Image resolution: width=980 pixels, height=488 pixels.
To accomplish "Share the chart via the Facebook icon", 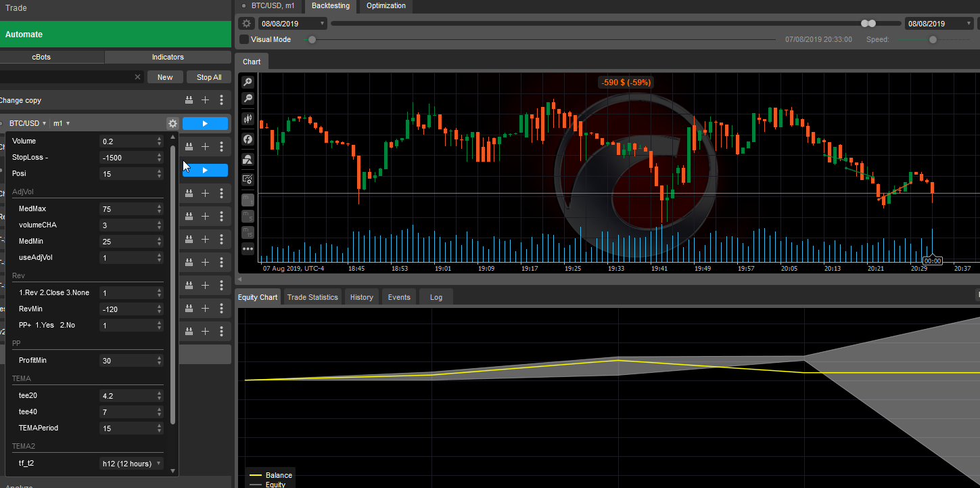I will coord(248,139).
